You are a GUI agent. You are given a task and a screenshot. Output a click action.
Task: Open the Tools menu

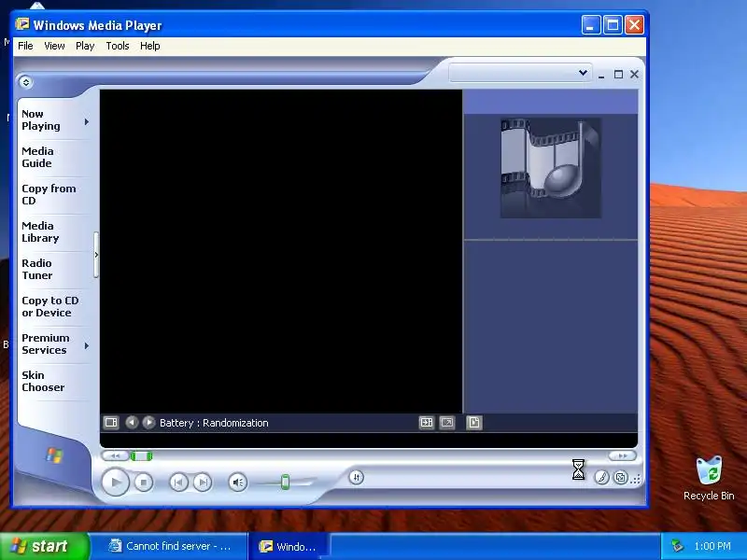click(118, 46)
